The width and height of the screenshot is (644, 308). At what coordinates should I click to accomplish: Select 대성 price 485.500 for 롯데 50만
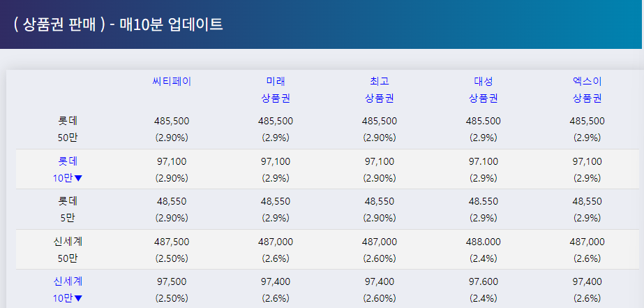(484, 122)
